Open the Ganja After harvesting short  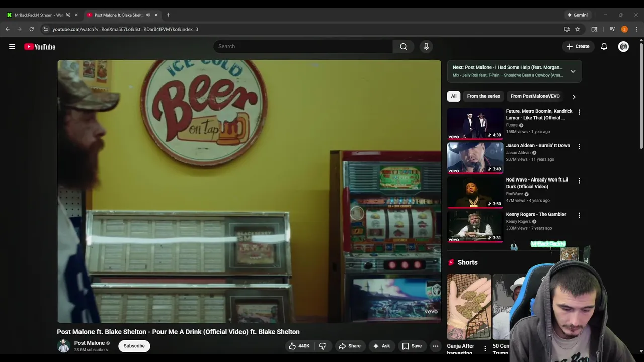[469, 307]
